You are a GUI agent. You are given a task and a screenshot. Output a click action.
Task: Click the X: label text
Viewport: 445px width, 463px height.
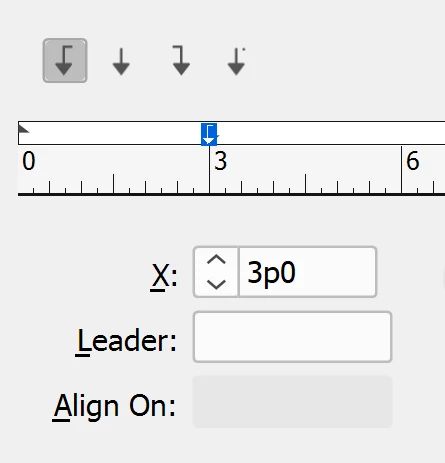(x=164, y=276)
